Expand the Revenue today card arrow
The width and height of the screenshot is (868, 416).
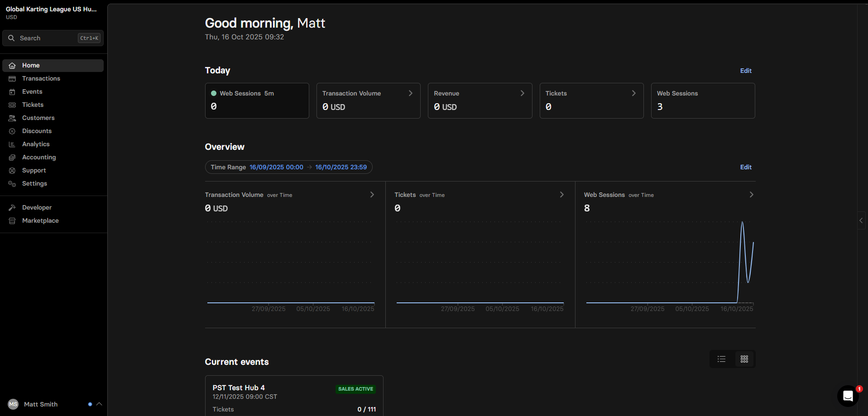coord(522,93)
